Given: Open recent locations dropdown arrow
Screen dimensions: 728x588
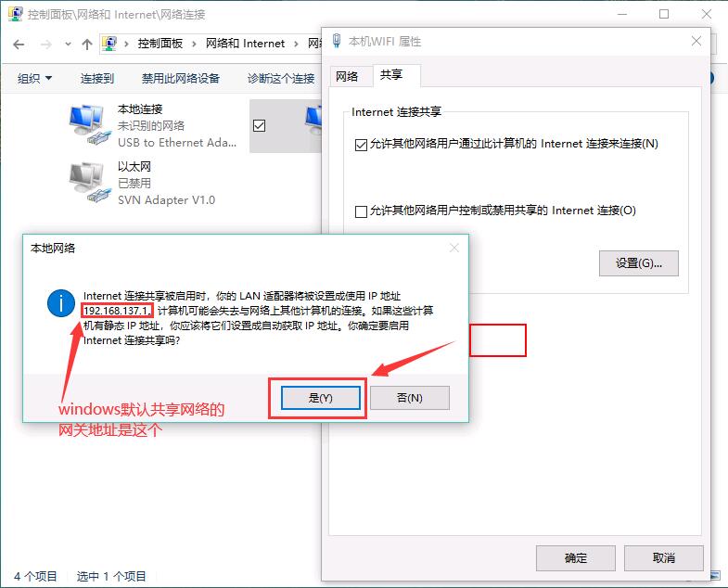Looking at the screenshot, I should (x=69, y=45).
